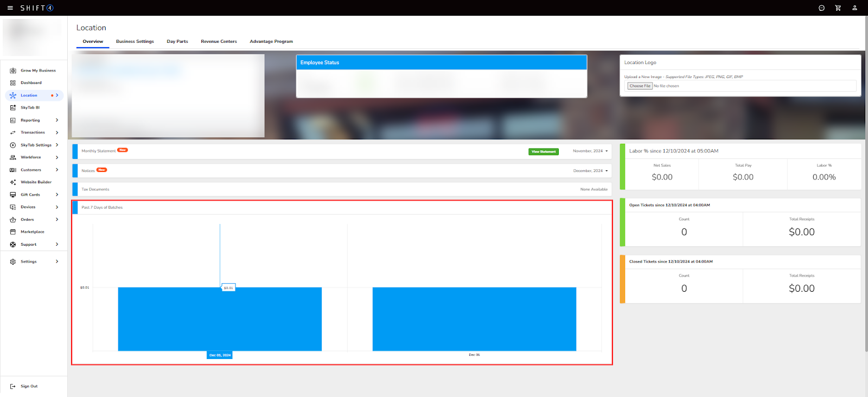The height and width of the screenshot is (397, 868).
Task: Switch to the Business Settings tab
Action: (x=135, y=42)
